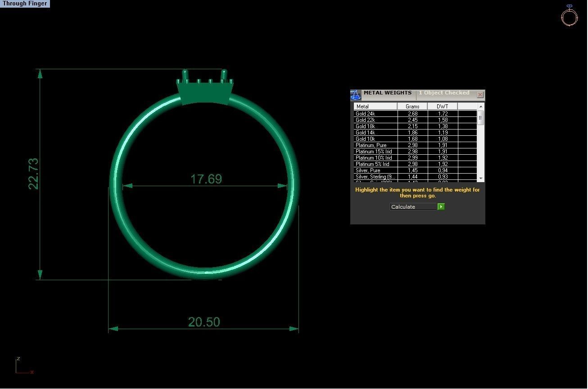Select the Gold 10k row
Viewport: 588px width, 389px height.
coord(415,139)
